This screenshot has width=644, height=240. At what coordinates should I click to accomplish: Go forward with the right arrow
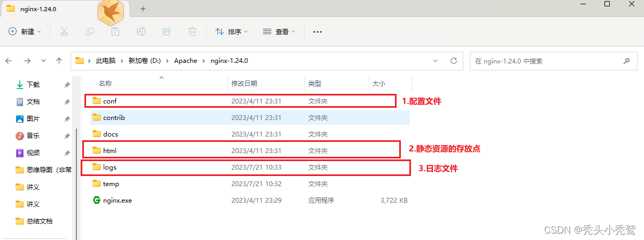(27, 61)
